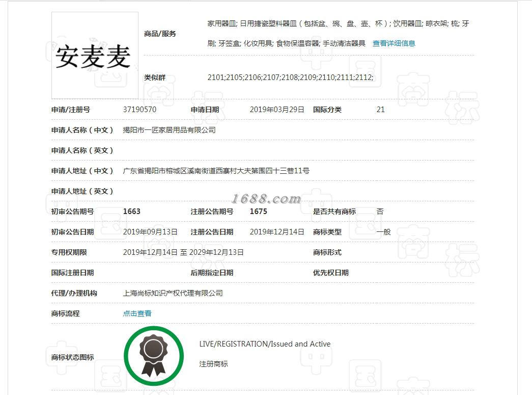
Task: Click the 申请人地址（中文） label
Action: click(x=82, y=171)
